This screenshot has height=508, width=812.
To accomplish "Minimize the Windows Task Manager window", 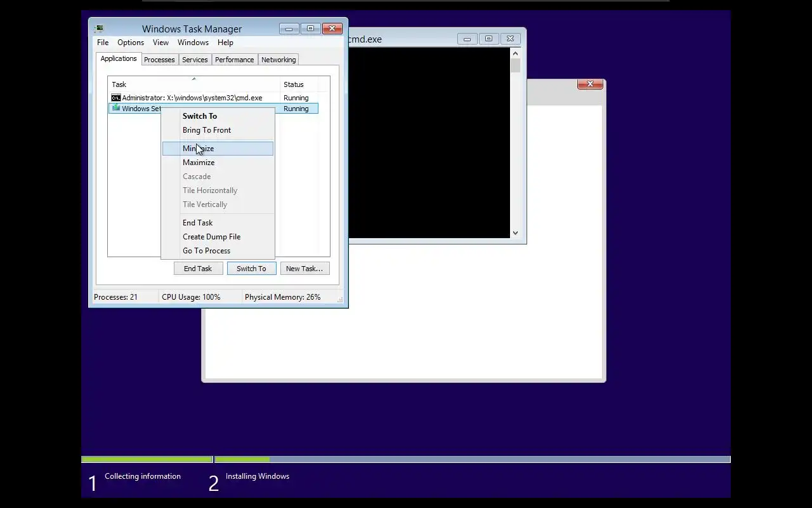I will [x=289, y=29].
